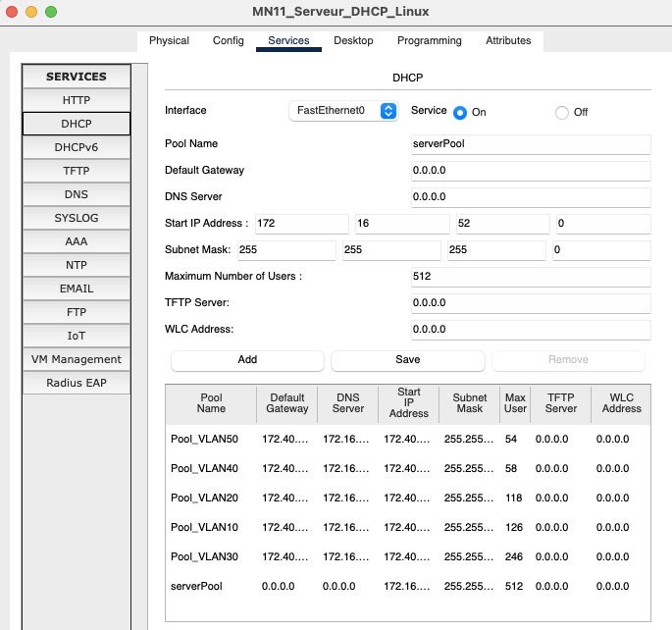Click Start IP fourth octet field
The width and height of the screenshot is (672, 630).
(603, 224)
